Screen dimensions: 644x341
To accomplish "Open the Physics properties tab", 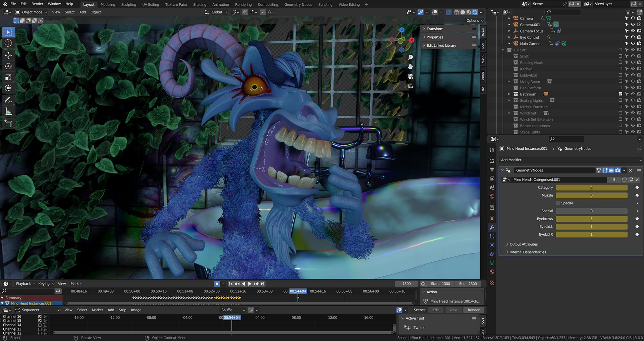I will 492,245.
